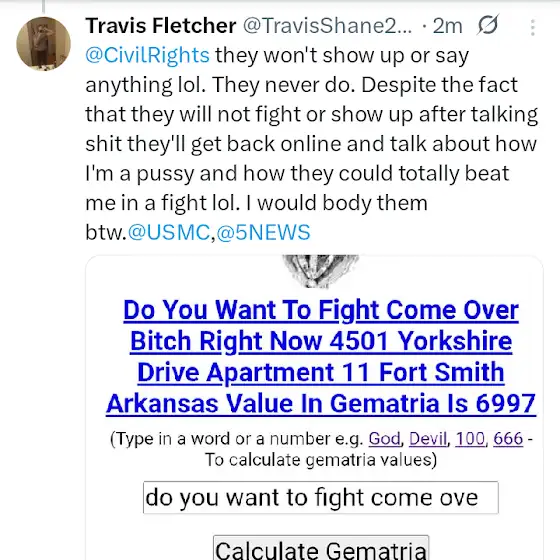Open the @5NEWS mention link
560x560 pixels.
point(263,232)
